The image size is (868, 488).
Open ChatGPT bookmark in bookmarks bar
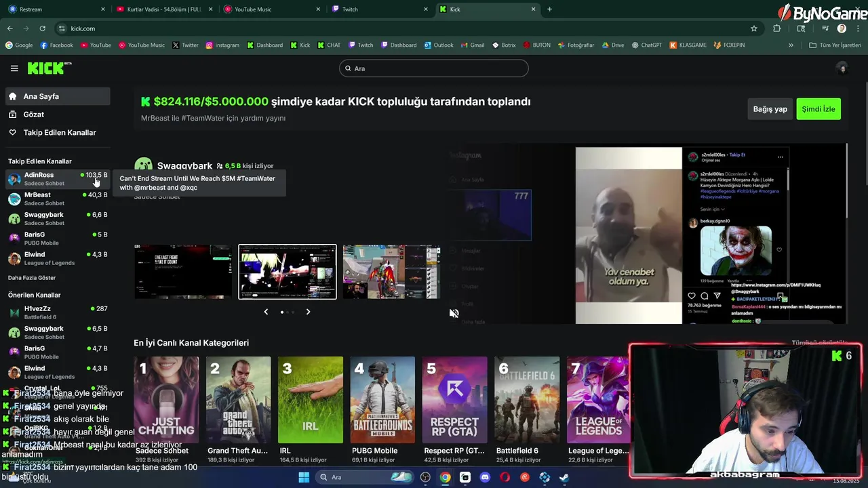646,45
